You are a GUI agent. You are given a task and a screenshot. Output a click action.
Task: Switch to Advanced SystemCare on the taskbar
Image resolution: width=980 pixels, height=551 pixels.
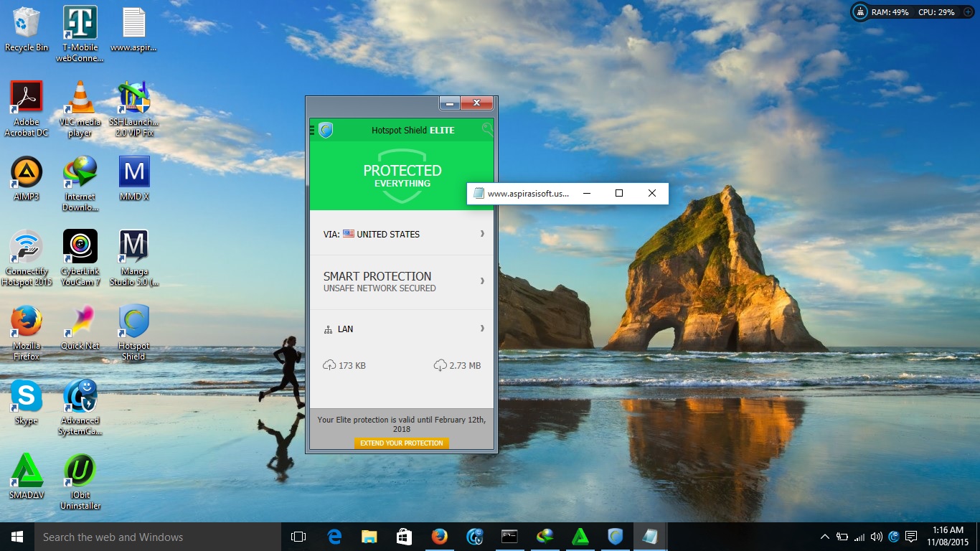tap(474, 537)
